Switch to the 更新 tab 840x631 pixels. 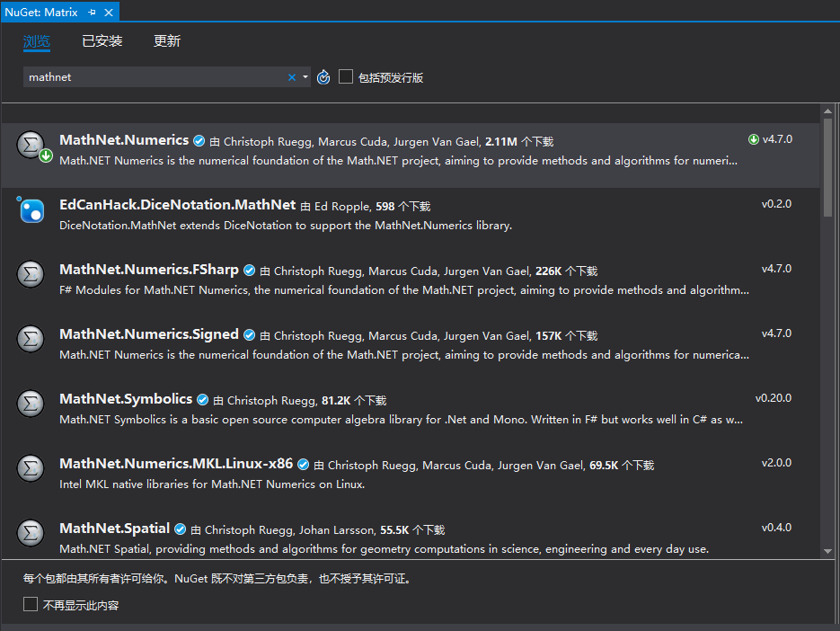[166, 40]
